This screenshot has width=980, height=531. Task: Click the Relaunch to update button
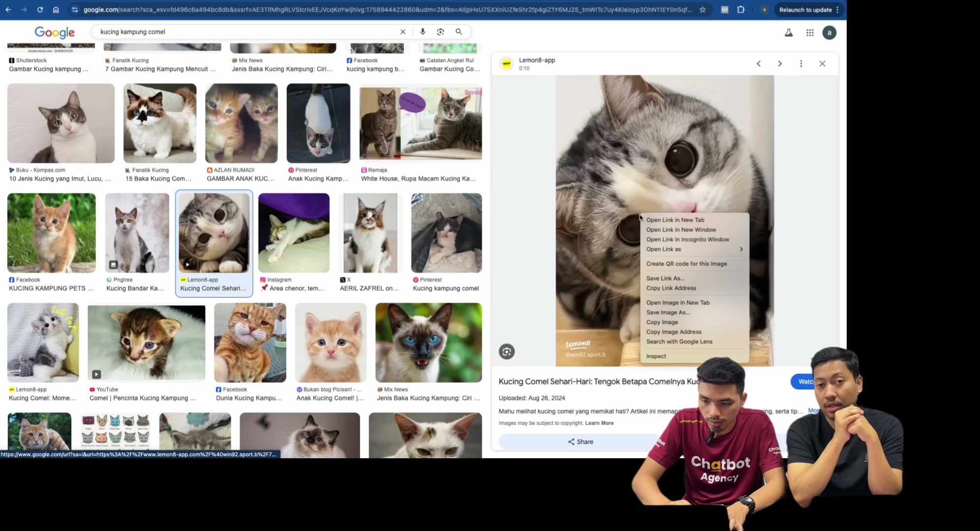[805, 9]
